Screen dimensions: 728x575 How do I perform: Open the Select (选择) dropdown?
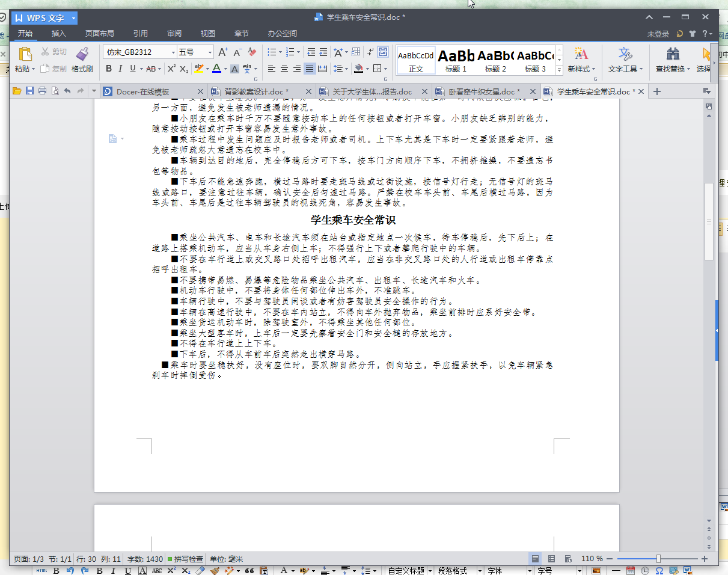[x=705, y=69]
